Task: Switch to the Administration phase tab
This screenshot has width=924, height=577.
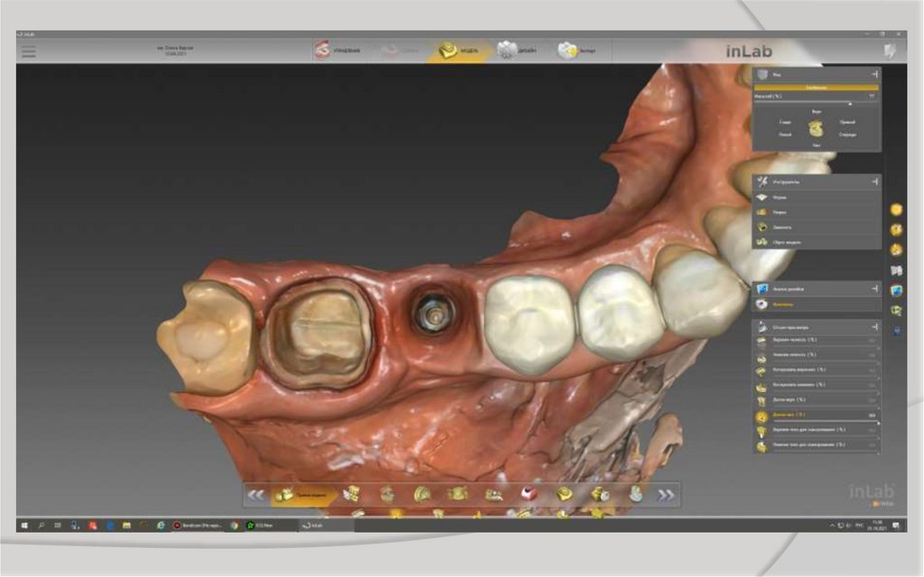Action: click(337, 51)
